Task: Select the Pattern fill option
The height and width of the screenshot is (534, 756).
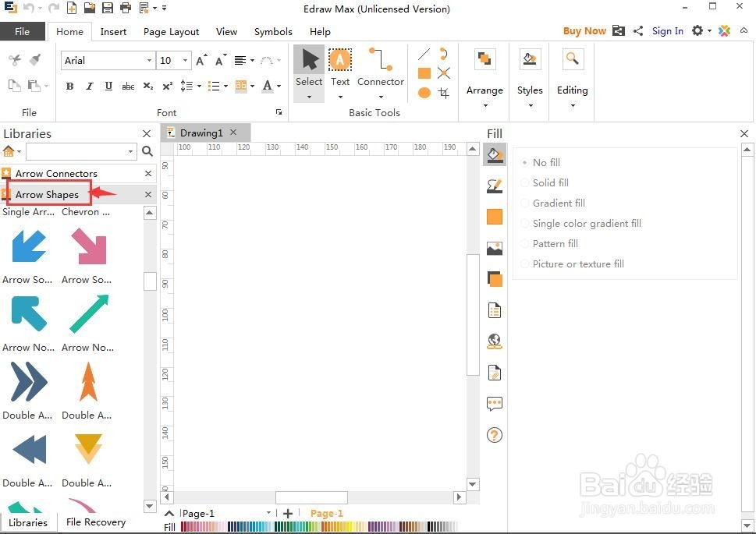Action: [550, 243]
